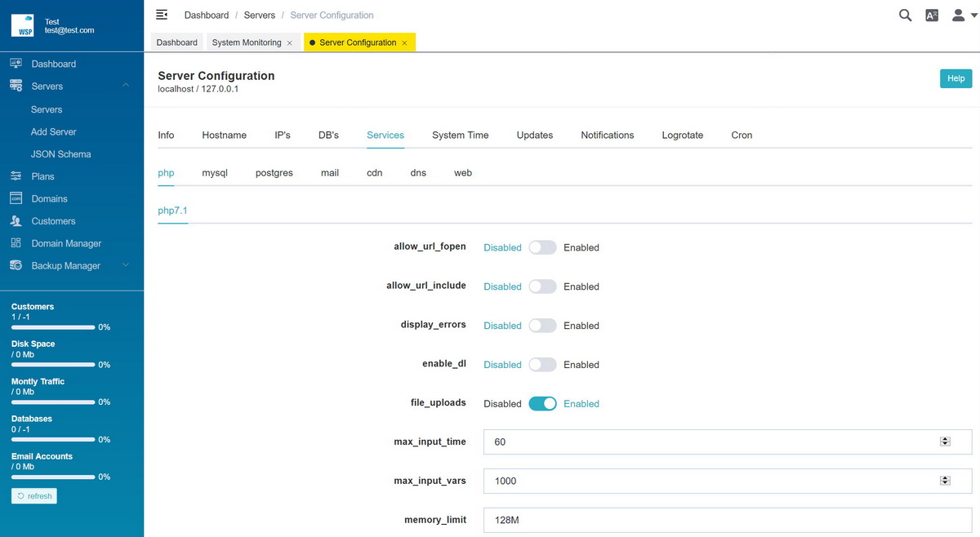Click the Enabled label for file_uploads

coord(581,404)
